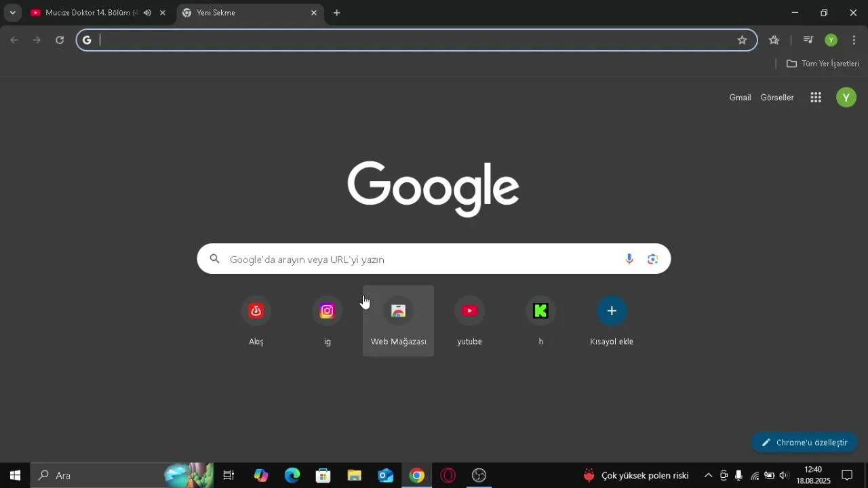Open Task View on taskbar
The image size is (868, 488).
tap(229, 476)
